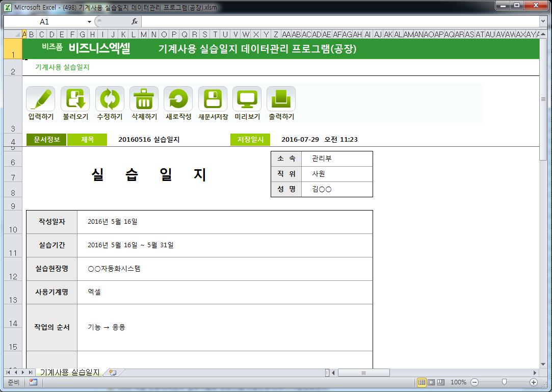Switch to Page Break Preview icon
Screen dimensions: 552x392
click(441, 382)
